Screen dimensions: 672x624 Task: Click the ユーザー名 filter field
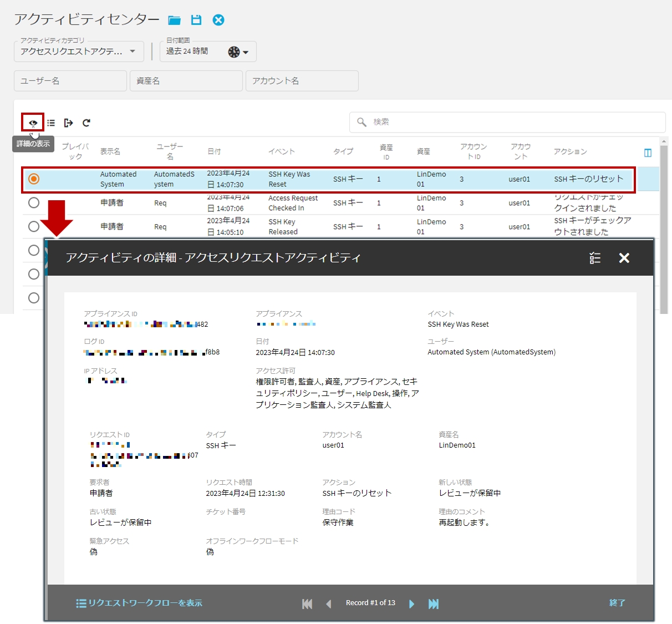70,81
